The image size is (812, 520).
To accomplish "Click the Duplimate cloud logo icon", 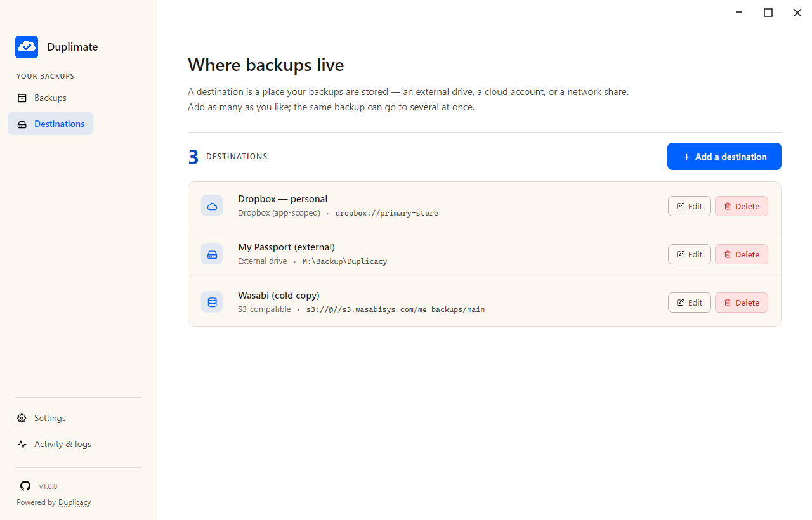I will (x=27, y=47).
